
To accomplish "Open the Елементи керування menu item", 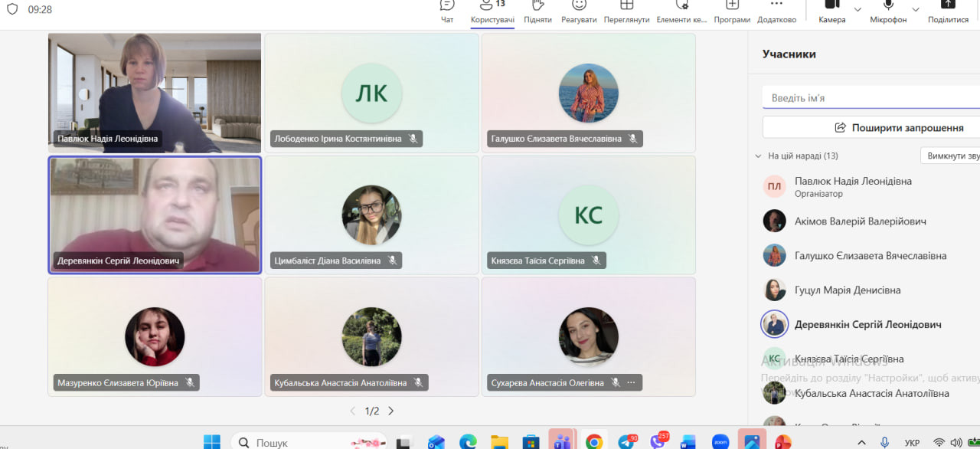I will pyautogui.click(x=681, y=11).
